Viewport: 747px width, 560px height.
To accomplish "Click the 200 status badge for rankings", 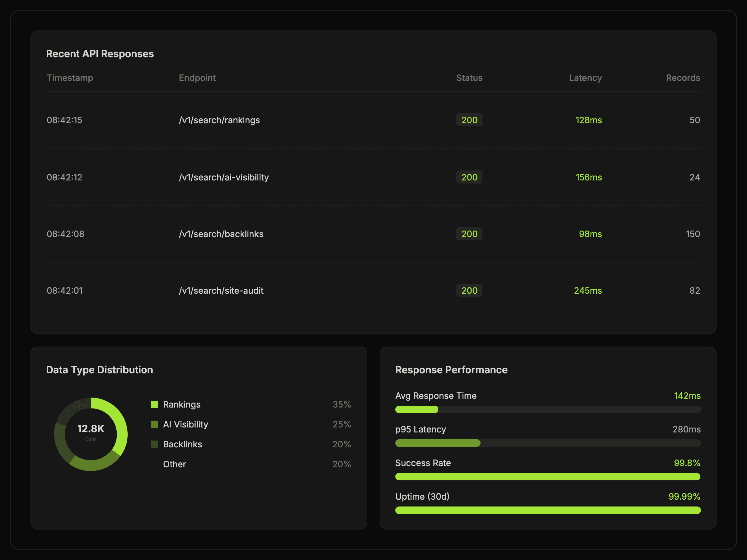I will pos(469,120).
